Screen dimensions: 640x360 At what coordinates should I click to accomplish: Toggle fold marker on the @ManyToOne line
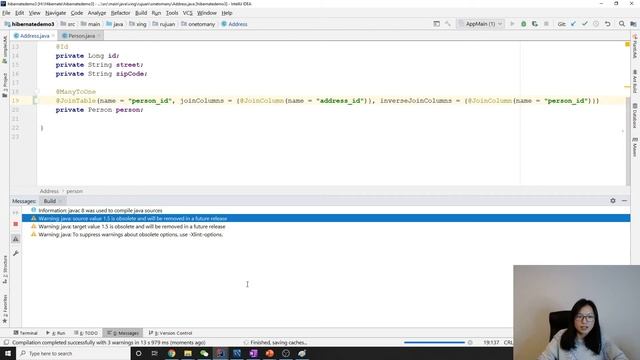pyautogui.click(x=36, y=92)
